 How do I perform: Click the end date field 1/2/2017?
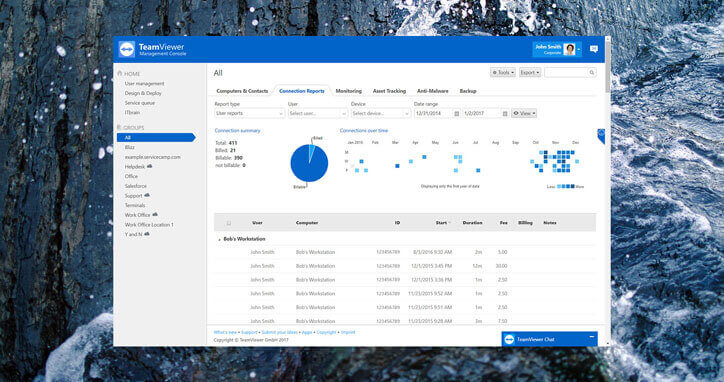tap(481, 113)
